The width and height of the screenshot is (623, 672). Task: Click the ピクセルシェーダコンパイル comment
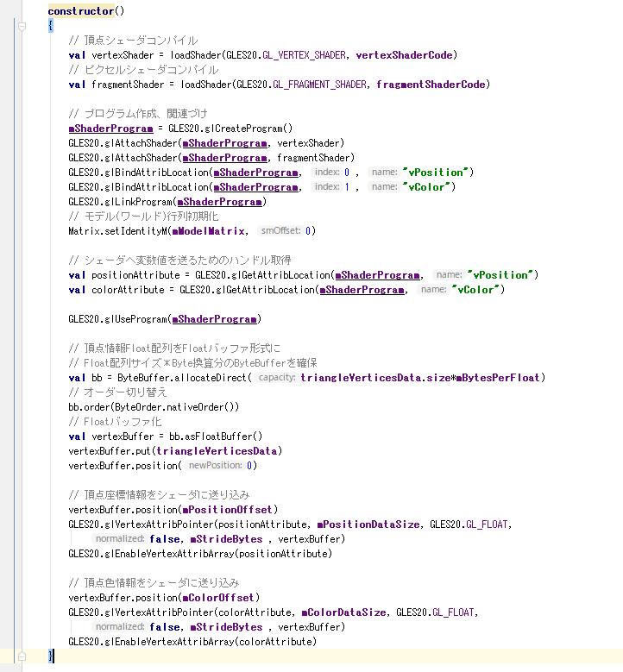click(143, 70)
